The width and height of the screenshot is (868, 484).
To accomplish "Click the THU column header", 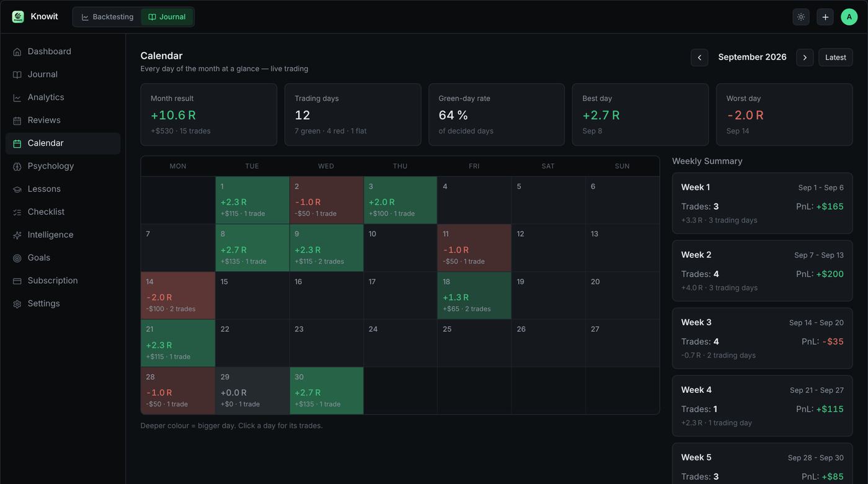I will [x=401, y=166].
